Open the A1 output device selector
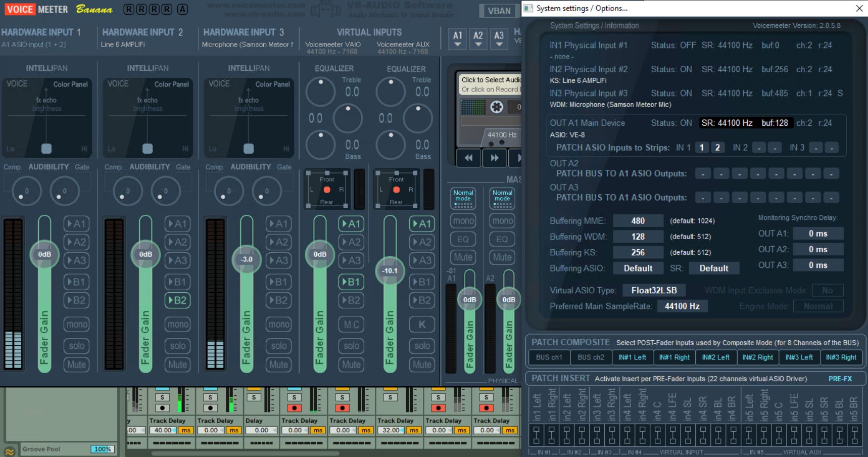The image size is (868, 457). pyautogui.click(x=457, y=38)
